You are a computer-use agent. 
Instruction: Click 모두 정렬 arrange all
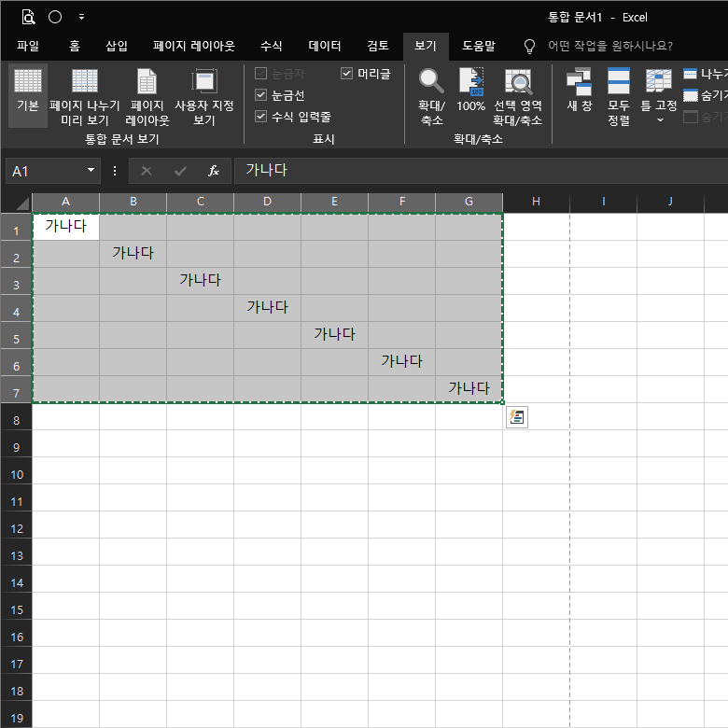tap(619, 96)
